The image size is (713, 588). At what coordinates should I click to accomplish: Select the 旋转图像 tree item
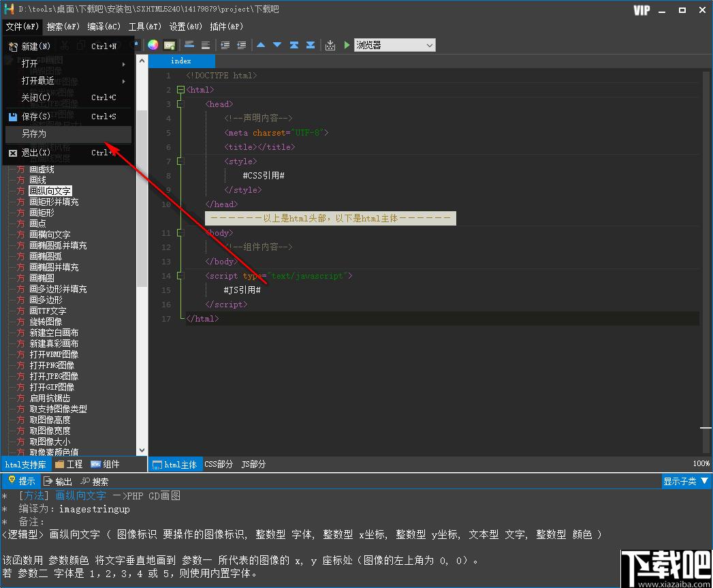tap(46, 322)
